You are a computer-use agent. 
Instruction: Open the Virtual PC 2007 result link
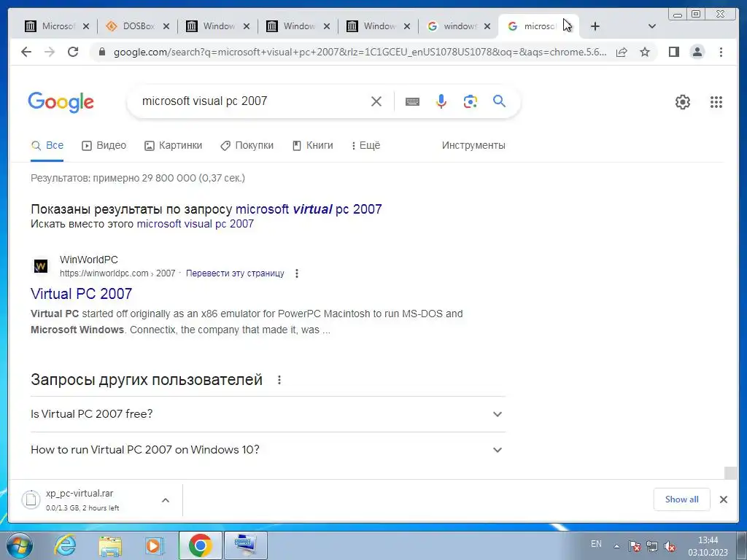point(82,294)
